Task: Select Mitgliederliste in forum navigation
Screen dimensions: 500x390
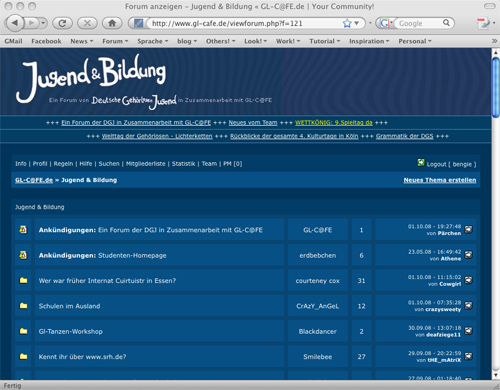Action: 145,164
